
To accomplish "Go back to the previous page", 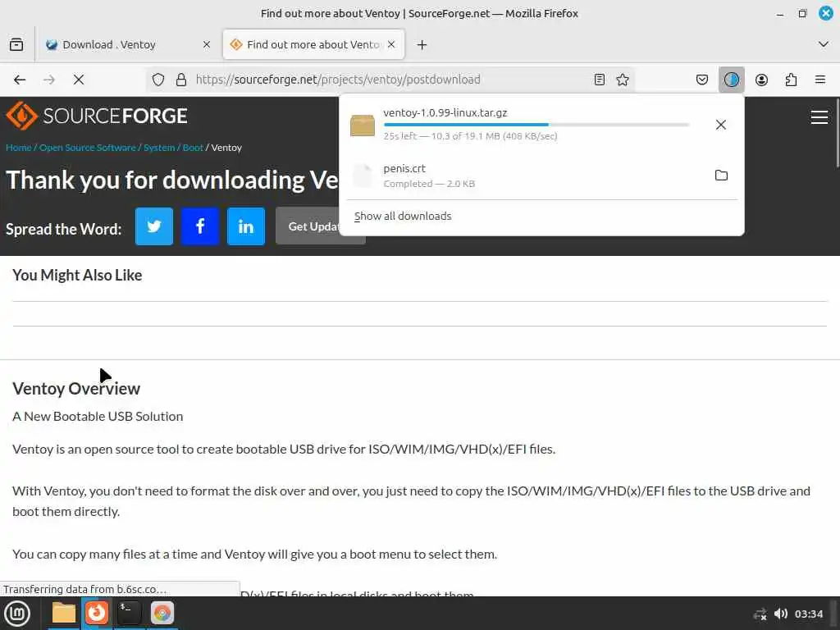I will pos(20,80).
